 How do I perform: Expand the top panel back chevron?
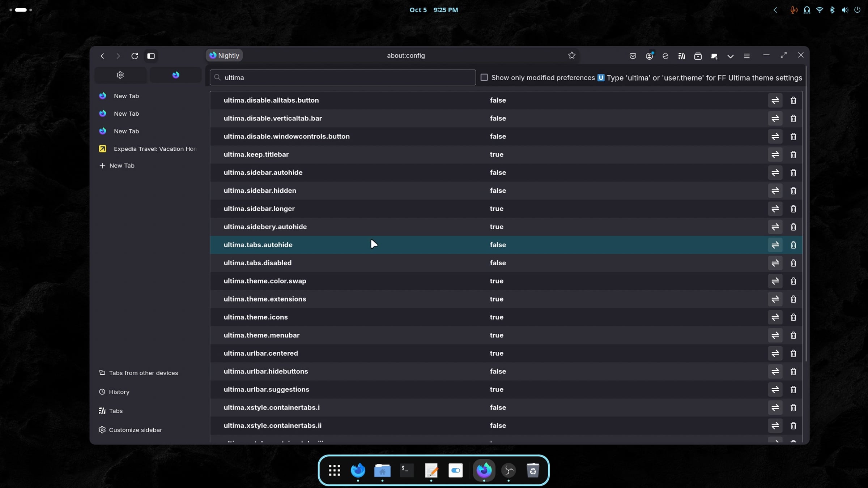click(775, 10)
